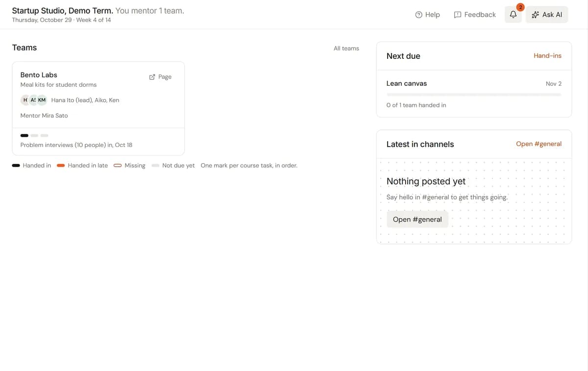588x371 pixels.
Task: Click the first black task mark on Bento Labs
Action: (24, 135)
